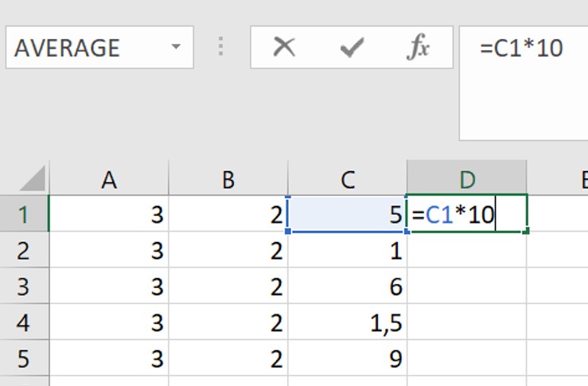Click the formula bar text =C1*10

[x=521, y=49]
